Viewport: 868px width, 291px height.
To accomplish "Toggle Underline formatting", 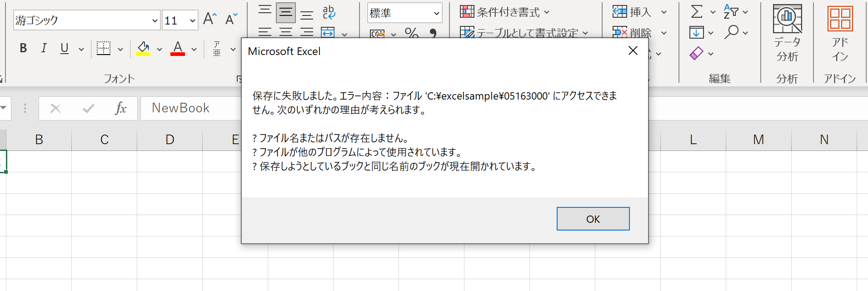I will [x=65, y=48].
